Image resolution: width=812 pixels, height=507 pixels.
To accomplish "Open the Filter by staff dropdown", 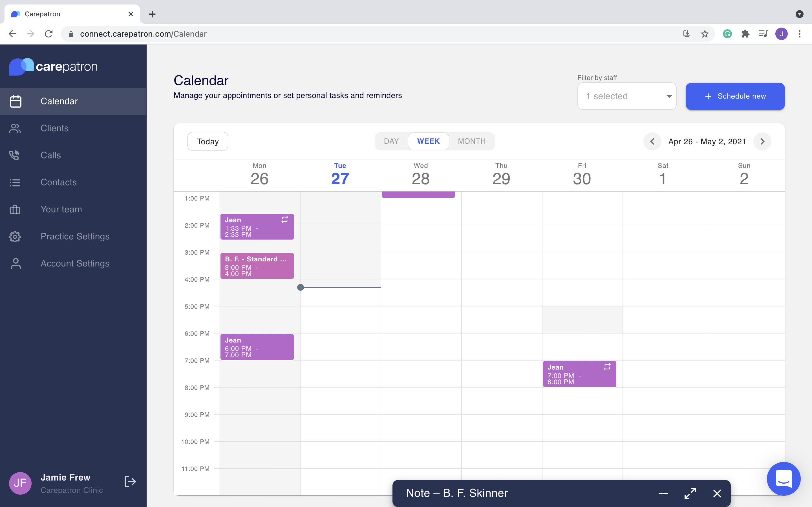I will click(627, 96).
